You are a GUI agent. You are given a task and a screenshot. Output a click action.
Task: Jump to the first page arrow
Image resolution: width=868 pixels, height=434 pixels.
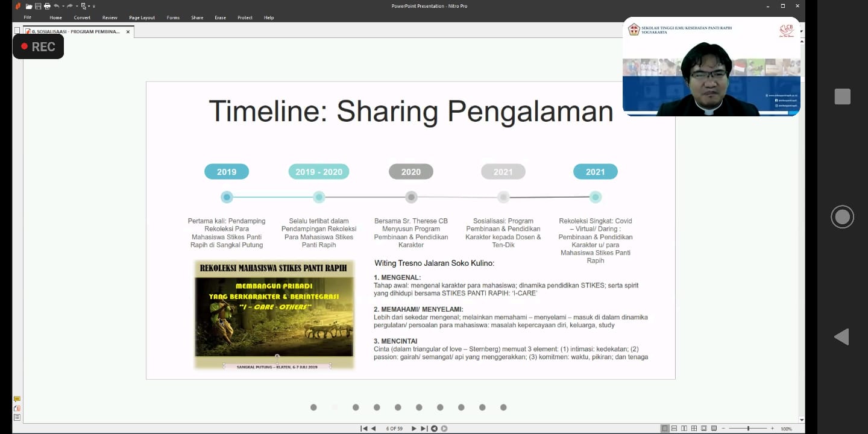[363, 429]
